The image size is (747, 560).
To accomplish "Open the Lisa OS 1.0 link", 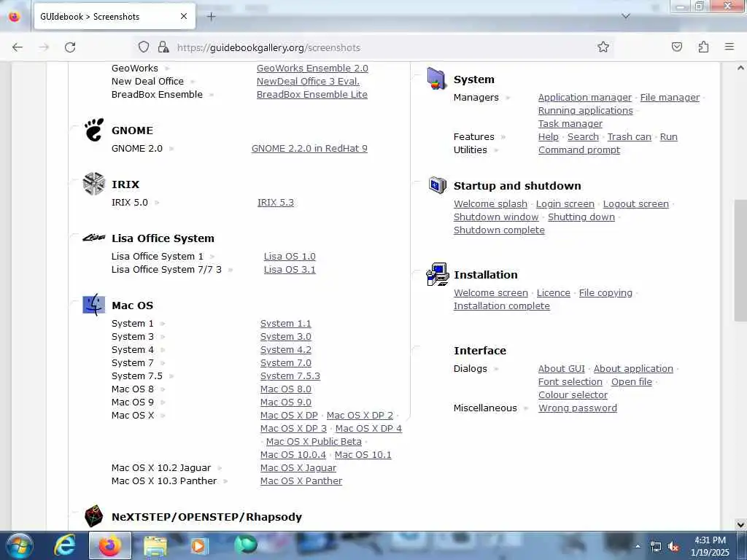I will pyautogui.click(x=290, y=256).
